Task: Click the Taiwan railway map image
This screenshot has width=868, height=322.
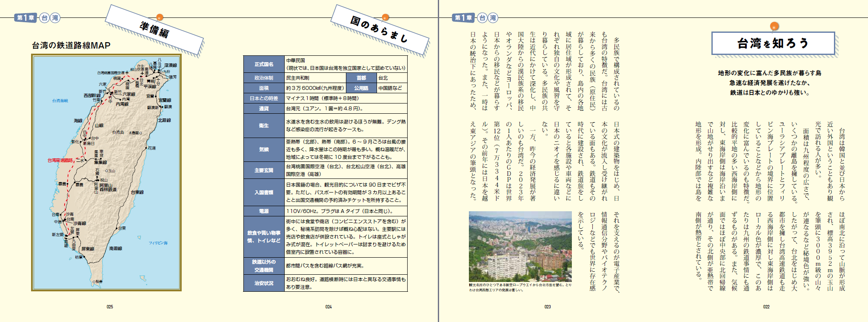Action: click(106, 172)
